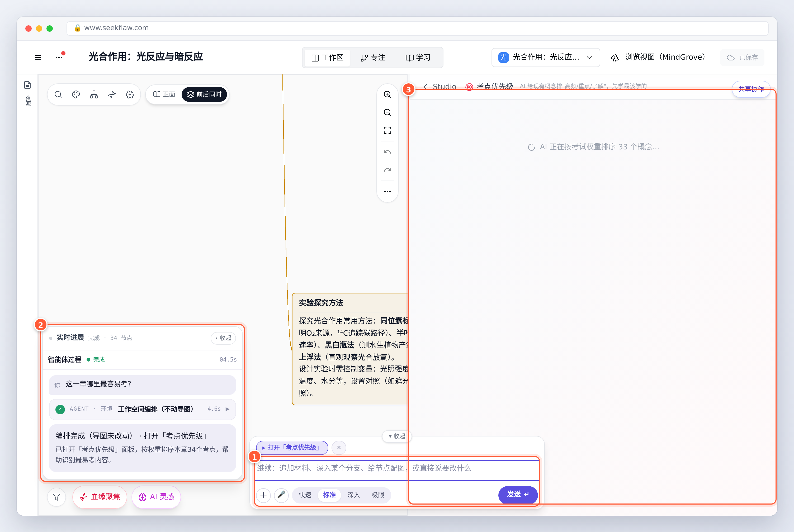This screenshot has width=794, height=532.
Task: Click the filter funnel icon
Action: 57,497
